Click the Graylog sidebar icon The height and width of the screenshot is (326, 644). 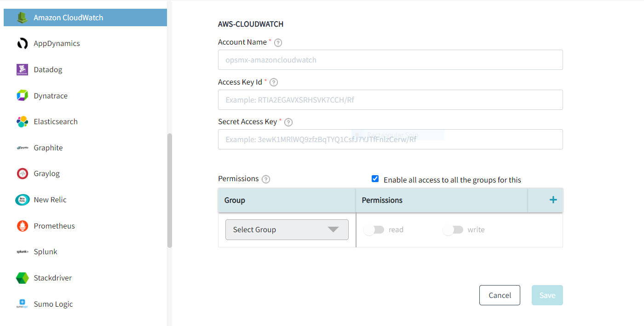tap(22, 173)
